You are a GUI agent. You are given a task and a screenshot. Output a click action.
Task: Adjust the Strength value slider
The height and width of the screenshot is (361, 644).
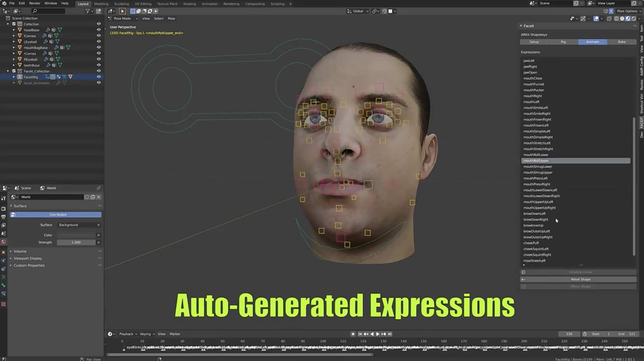tap(76, 242)
